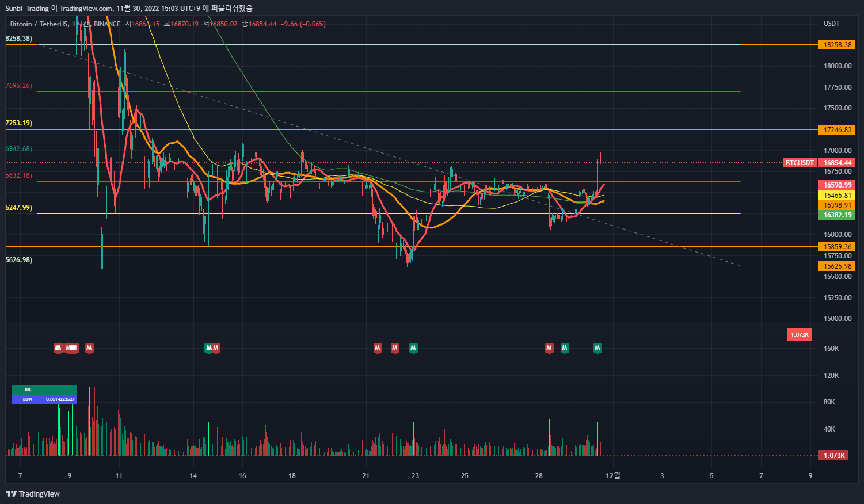Click the red M marker above the 28 date label
864x504 pixels.
pyautogui.click(x=549, y=348)
